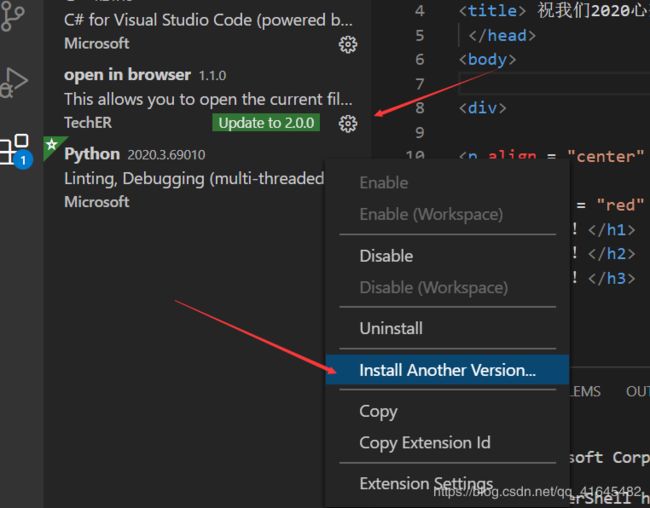
Task: Click the Python version 2020.3.69010 text
Action: coord(166,155)
